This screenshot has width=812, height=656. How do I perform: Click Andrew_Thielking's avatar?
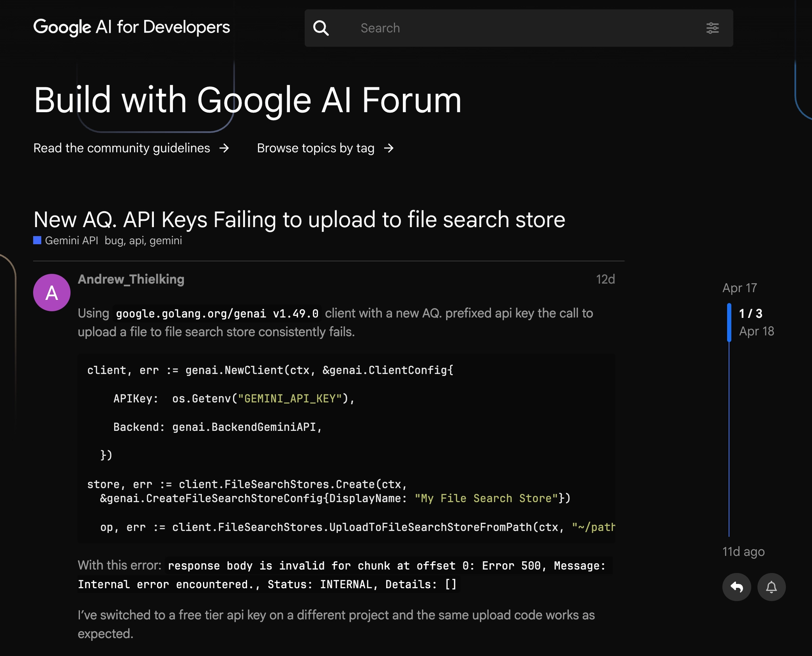click(x=52, y=292)
